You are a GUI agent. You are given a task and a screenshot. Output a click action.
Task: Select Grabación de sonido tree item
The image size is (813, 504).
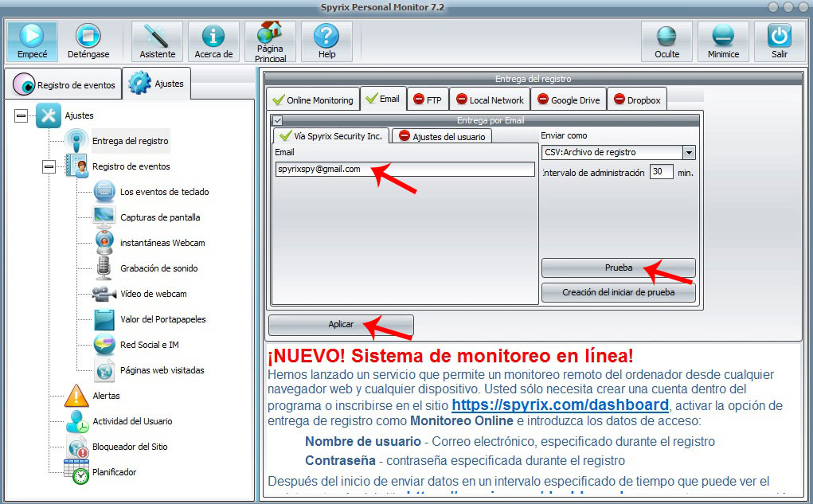coord(159,268)
